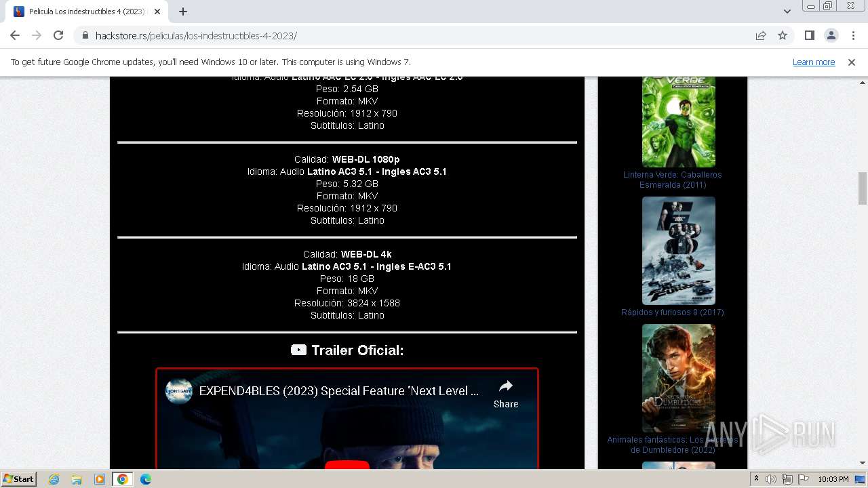Bookmark this tab with the star

pyautogui.click(x=783, y=36)
